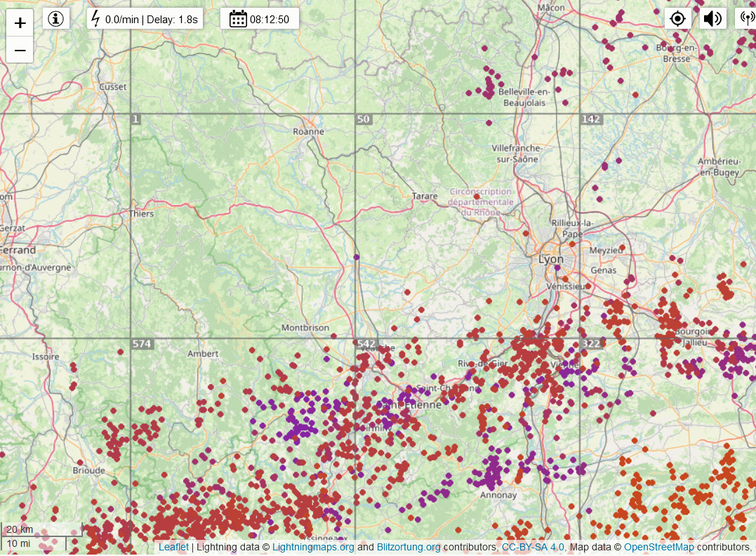Click the Vénissieux label
Viewport: 756px width, 556px height.
566,286
